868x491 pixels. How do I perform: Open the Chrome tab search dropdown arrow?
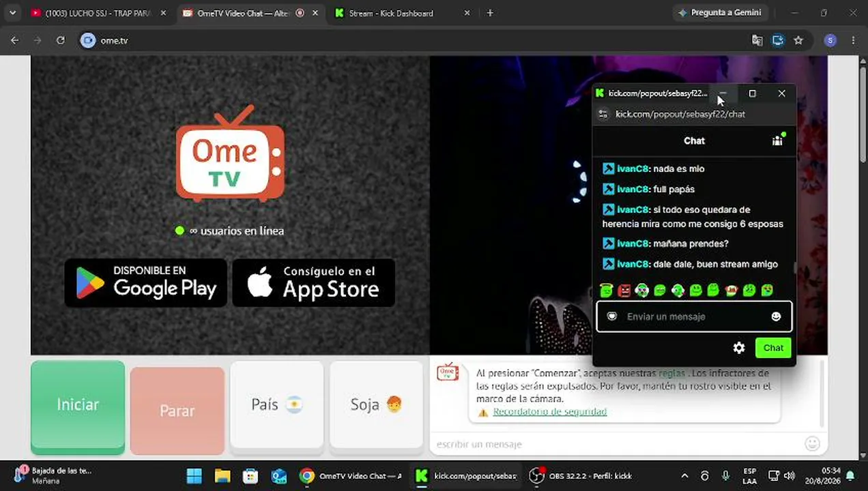click(x=12, y=13)
